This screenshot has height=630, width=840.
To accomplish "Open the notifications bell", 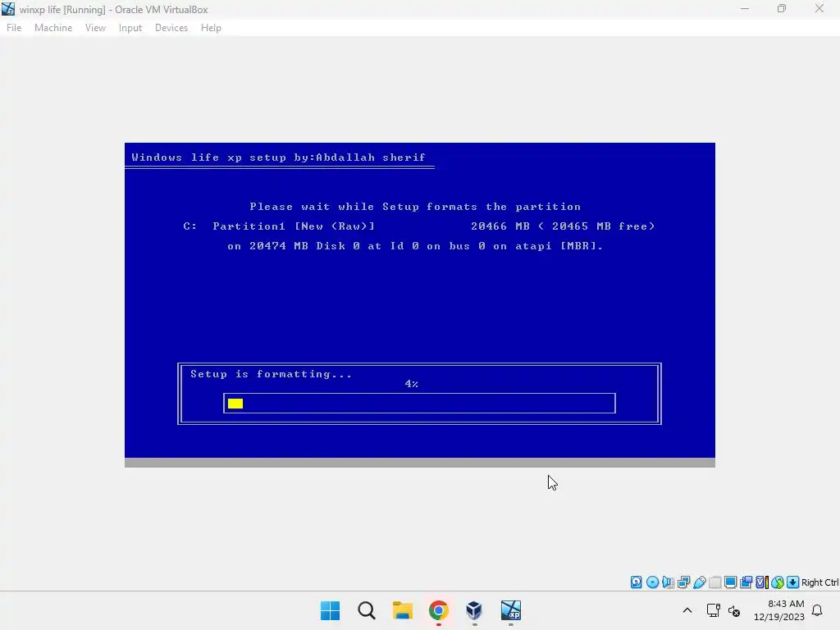I will pyautogui.click(x=817, y=610).
